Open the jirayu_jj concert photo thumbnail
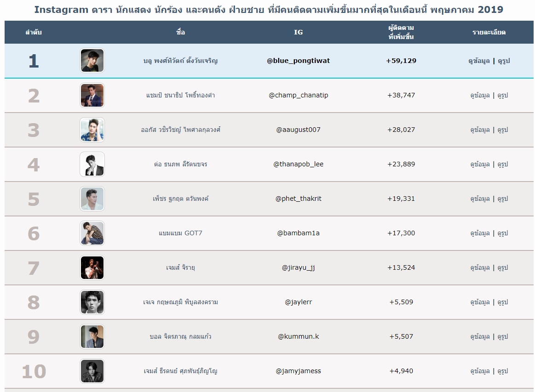The width and height of the screenshot is (535, 392). (x=92, y=267)
